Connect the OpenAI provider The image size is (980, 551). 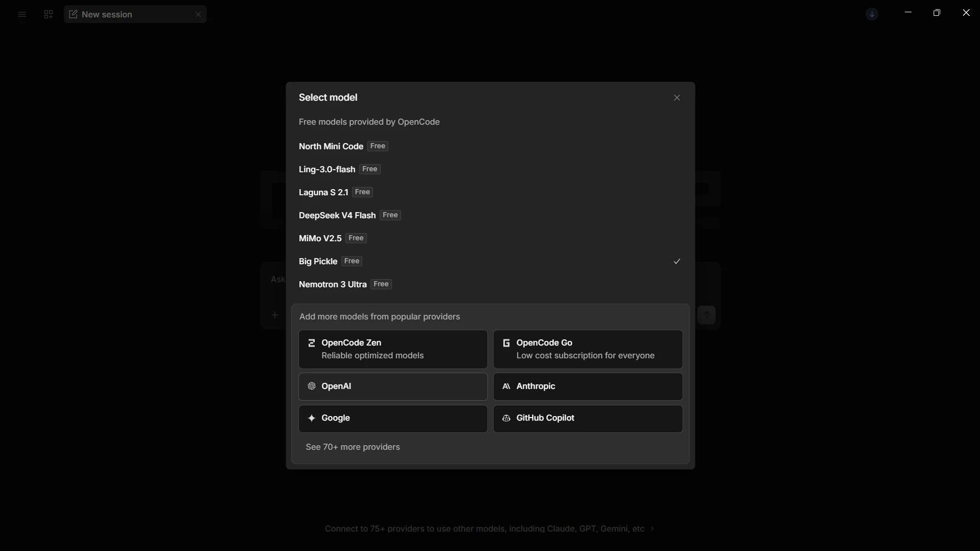click(x=393, y=386)
